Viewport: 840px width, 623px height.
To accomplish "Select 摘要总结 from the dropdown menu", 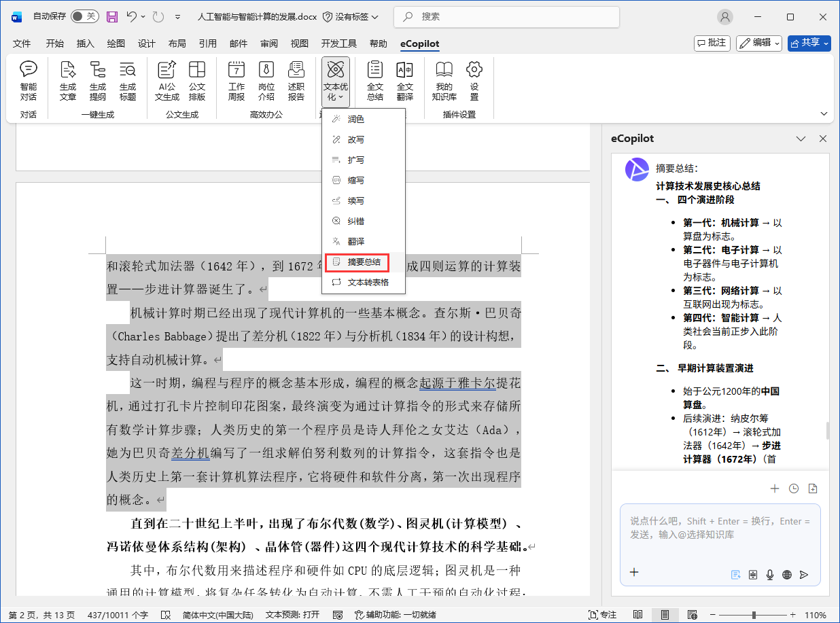I will point(363,262).
